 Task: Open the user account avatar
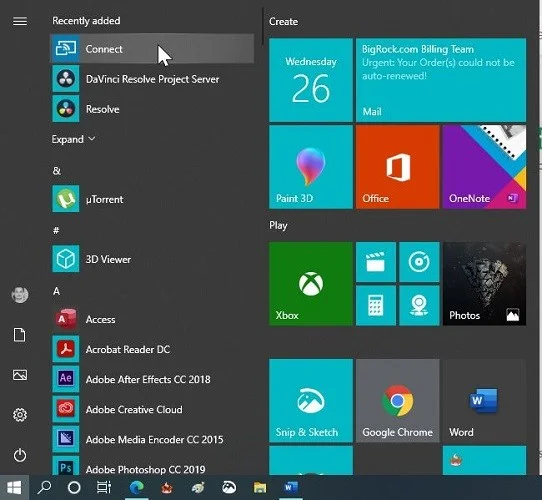20,295
